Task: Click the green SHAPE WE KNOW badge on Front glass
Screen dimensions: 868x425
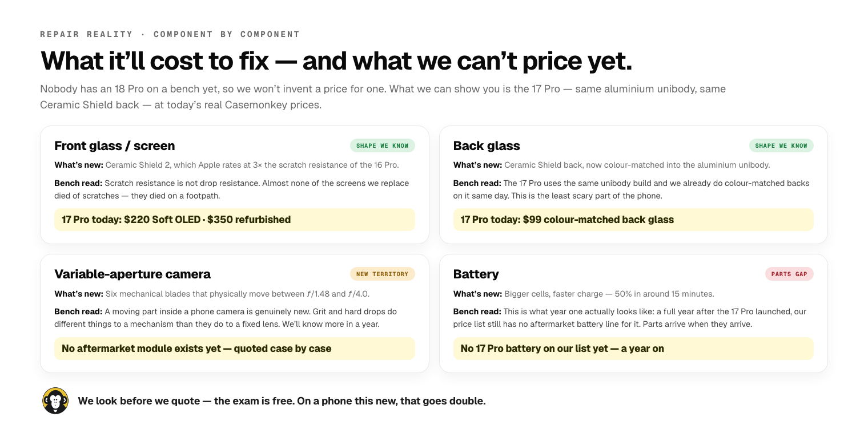Action: 383,145
